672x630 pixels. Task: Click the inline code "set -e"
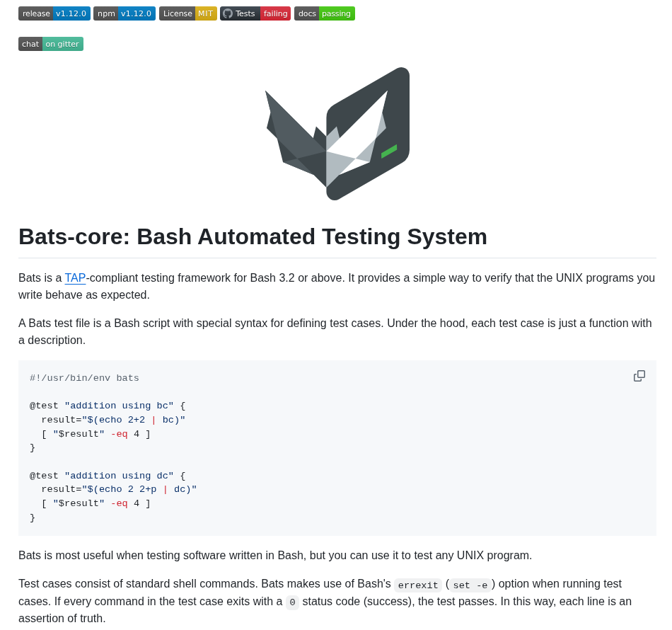pos(470,585)
